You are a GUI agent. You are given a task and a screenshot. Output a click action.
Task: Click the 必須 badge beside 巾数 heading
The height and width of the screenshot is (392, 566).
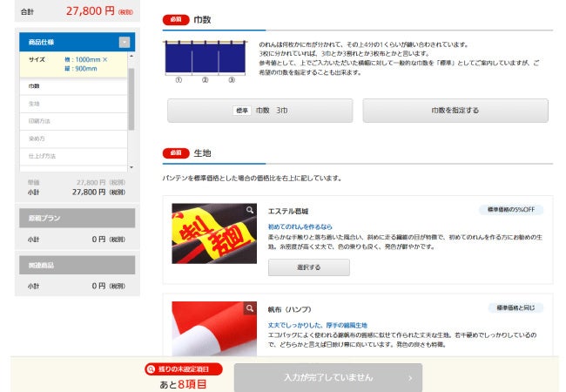pyautogui.click(x=176, y=19)
